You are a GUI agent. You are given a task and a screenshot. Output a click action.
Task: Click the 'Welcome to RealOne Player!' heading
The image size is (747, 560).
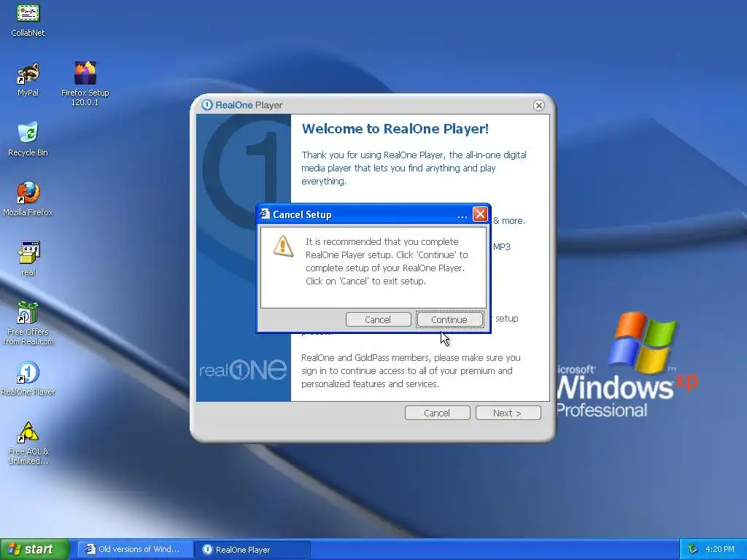point(395,128)
